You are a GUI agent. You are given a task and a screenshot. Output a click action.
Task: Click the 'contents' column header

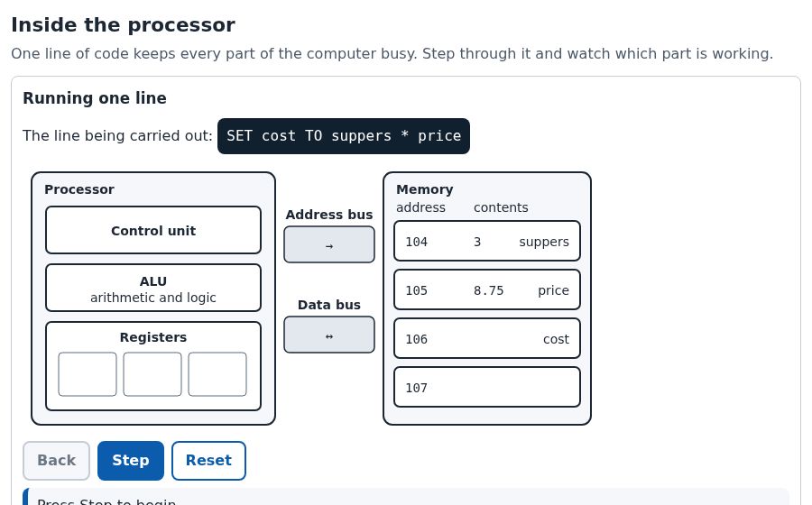coord(501,207)
